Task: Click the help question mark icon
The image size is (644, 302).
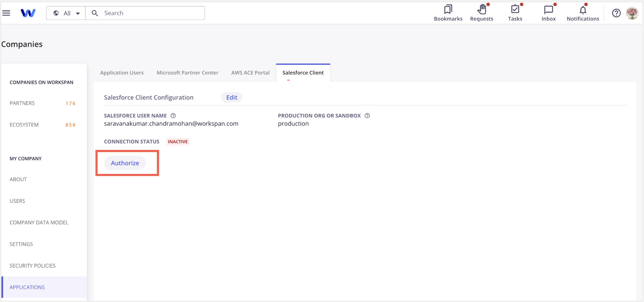Action: click(x=616, y=13)
